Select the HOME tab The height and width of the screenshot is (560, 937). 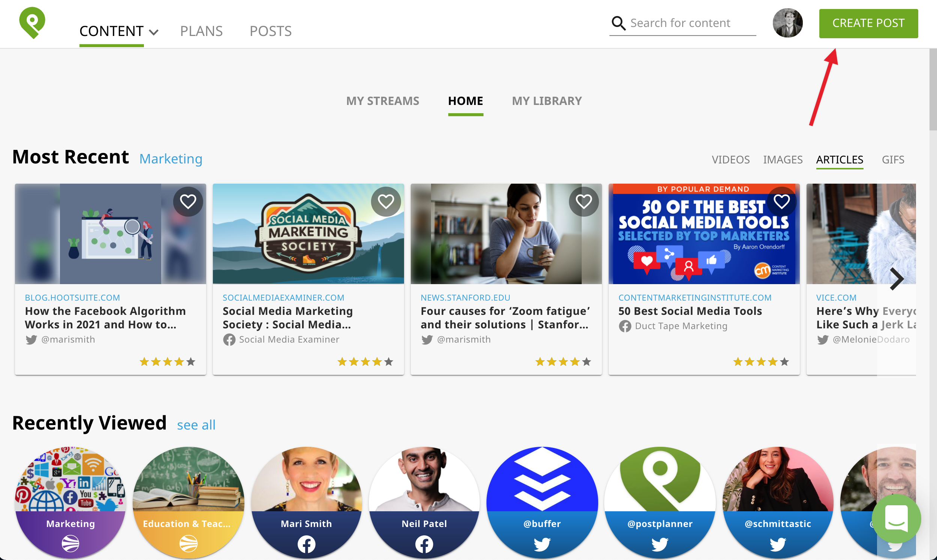[466, 101]
